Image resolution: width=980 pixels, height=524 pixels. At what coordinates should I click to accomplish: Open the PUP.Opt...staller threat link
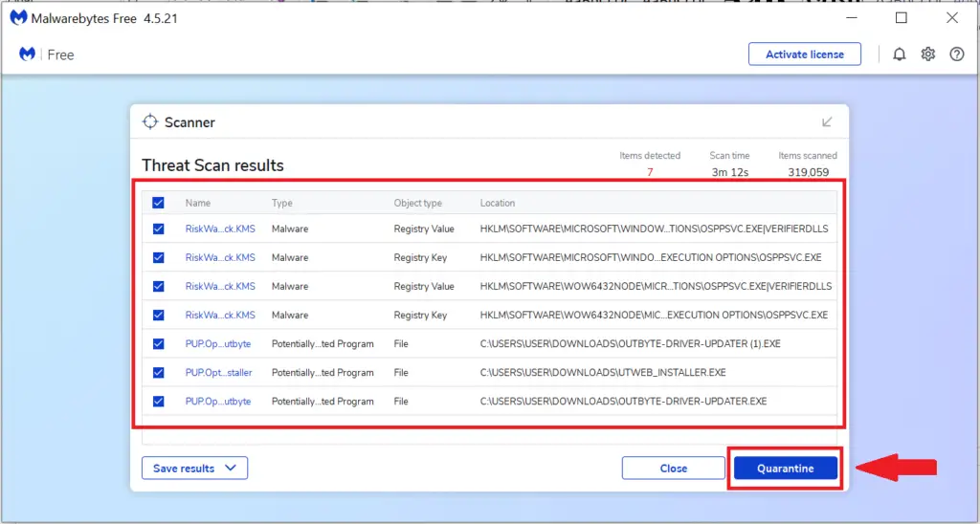[219, 373]
